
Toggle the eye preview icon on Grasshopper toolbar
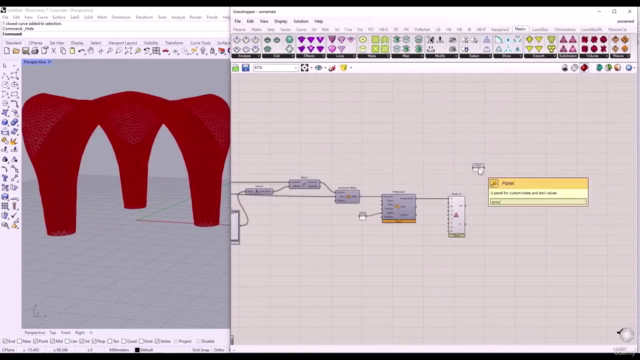point(318,68)
